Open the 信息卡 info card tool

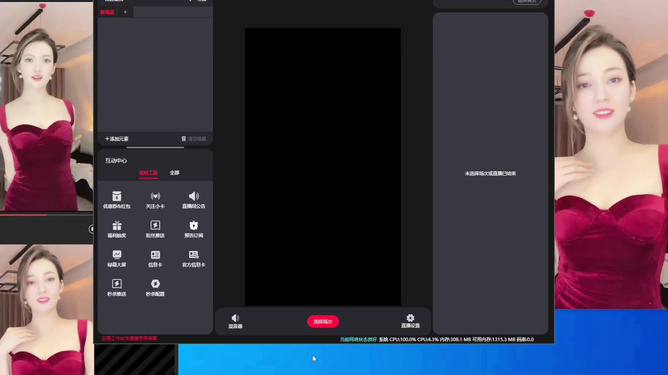pyautogui.click(x=155, y=258)
